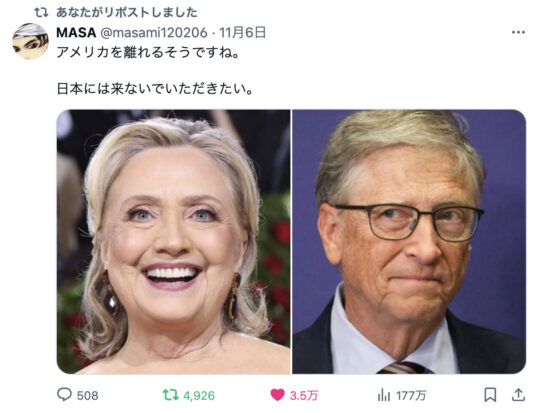This screenshot has width=540, height=413.
Task: Click the tweet text アメリカを離れるそうですね
Action: pos(148,53)
